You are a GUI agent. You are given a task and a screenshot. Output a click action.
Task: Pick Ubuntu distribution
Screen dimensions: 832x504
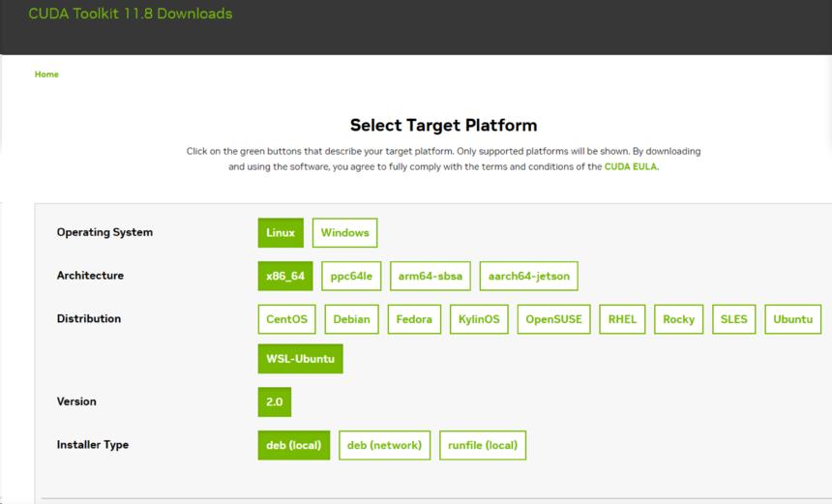coord(792,319)
